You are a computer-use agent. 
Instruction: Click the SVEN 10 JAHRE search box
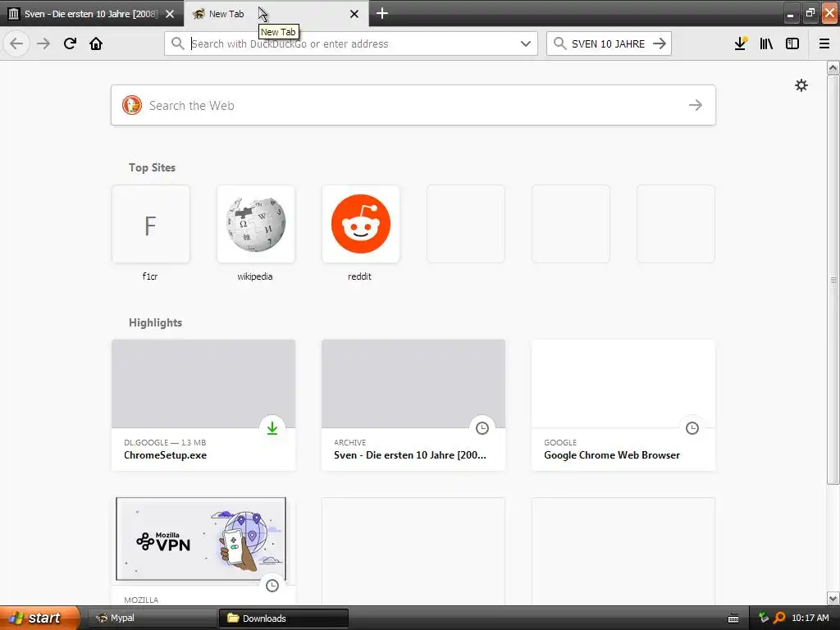coord(609,43)
